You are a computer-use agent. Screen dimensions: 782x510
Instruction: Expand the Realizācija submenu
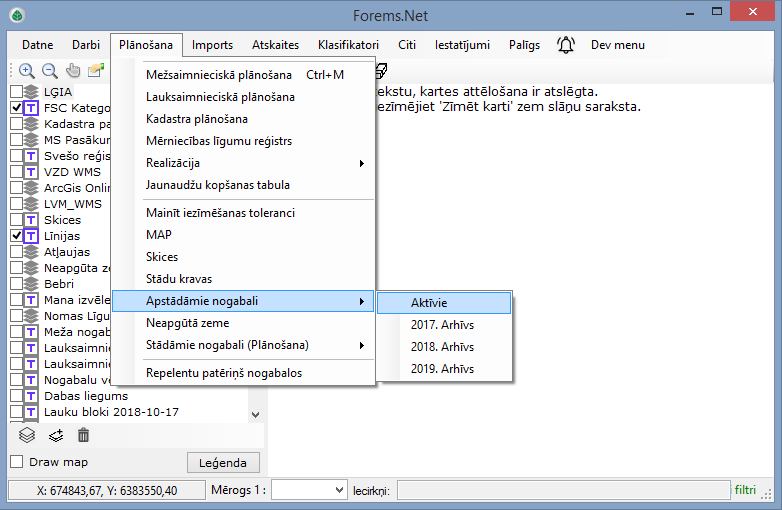pos(243,163)
